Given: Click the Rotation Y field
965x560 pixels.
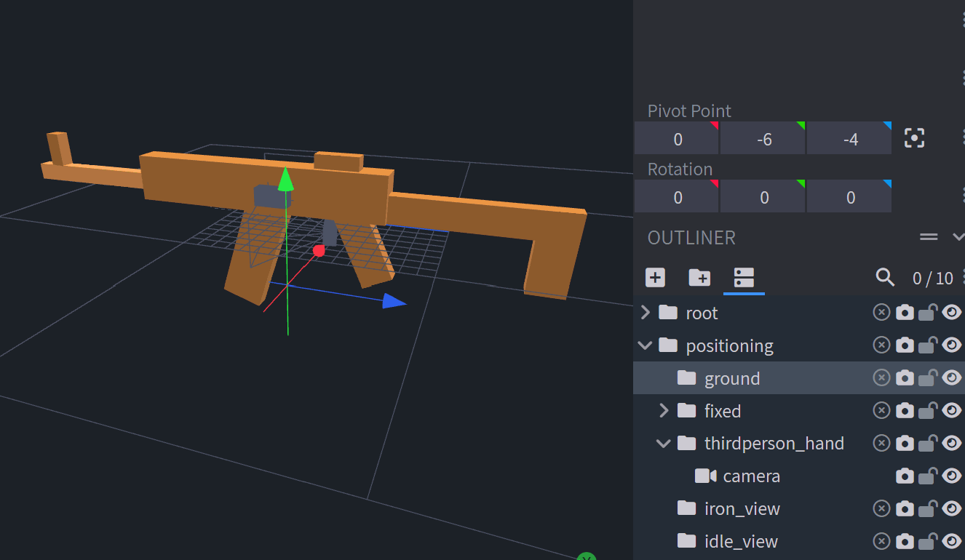Looking at the screenshot, I should (x=763, y=196).
